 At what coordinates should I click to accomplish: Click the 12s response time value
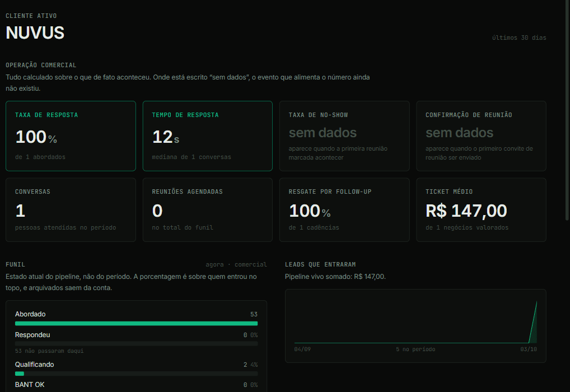coord(166,137)
